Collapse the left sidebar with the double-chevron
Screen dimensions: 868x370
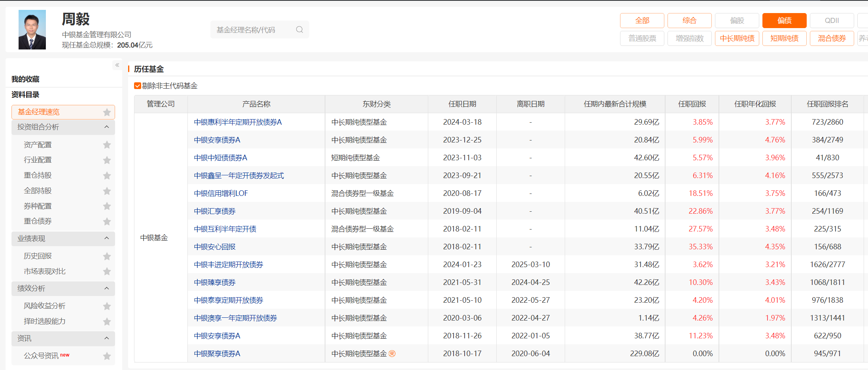(x=117, y=65)
